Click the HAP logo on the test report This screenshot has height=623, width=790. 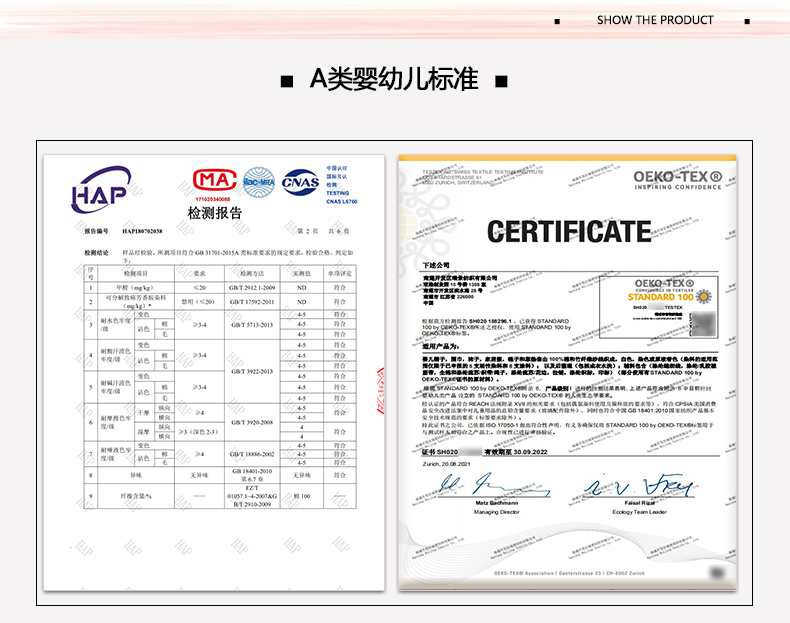(x=100, y=191)
